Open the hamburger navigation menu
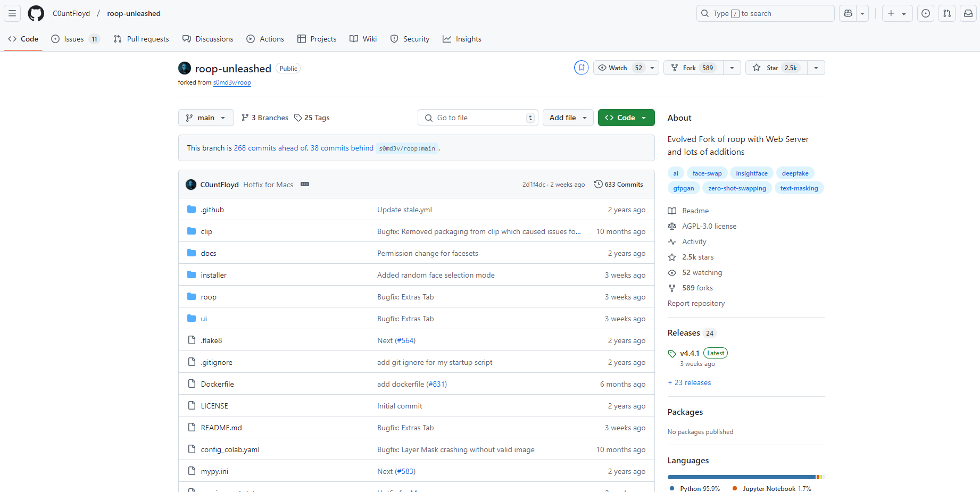 click(x=12, y=13)
